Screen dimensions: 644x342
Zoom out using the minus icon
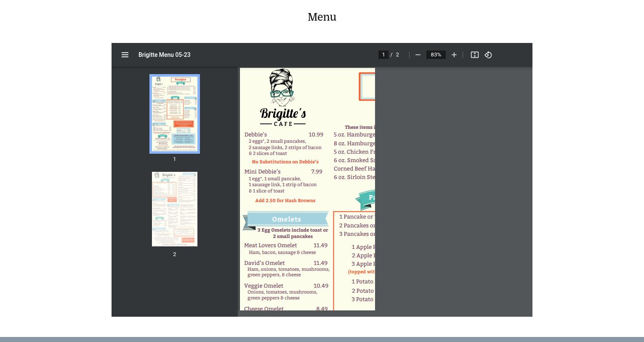point(418,55)
